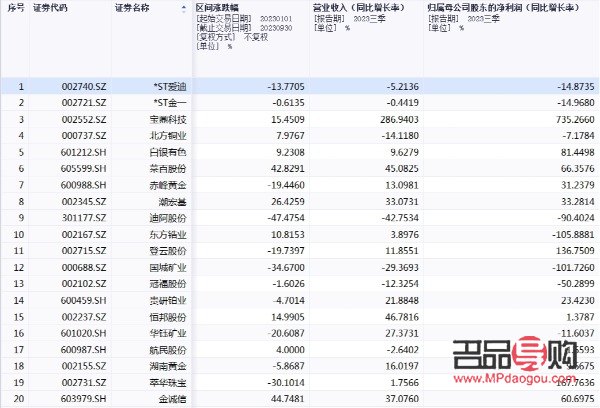
Task: Click net profit value -14.9680
Action: (x=576, y=103)
